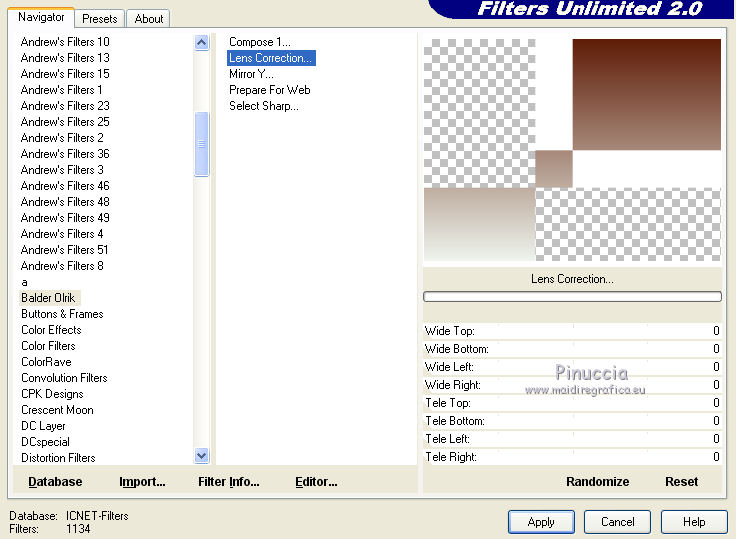Select Andrew's Filters 1 category

tap(61, 90)
